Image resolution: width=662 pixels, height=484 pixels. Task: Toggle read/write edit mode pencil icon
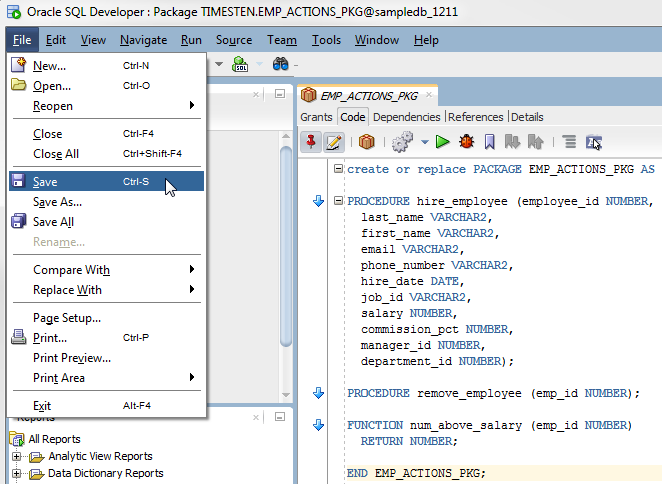pyautogui.click(x=334, y=142)
